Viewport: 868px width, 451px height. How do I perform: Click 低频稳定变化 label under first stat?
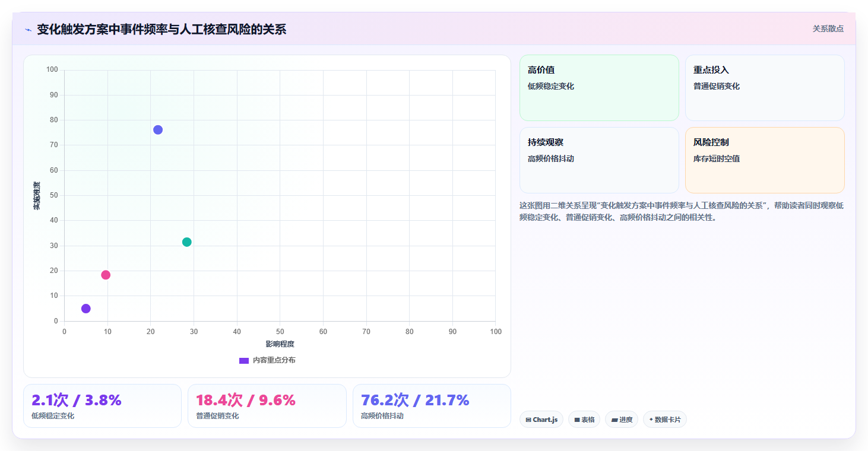pos(53,416)
